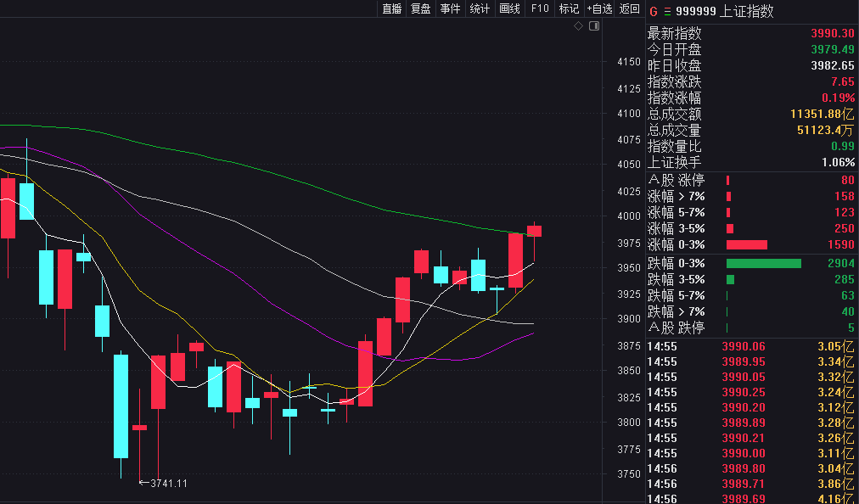
Task: Open the 事件 events menu
Action: [451, 8]
